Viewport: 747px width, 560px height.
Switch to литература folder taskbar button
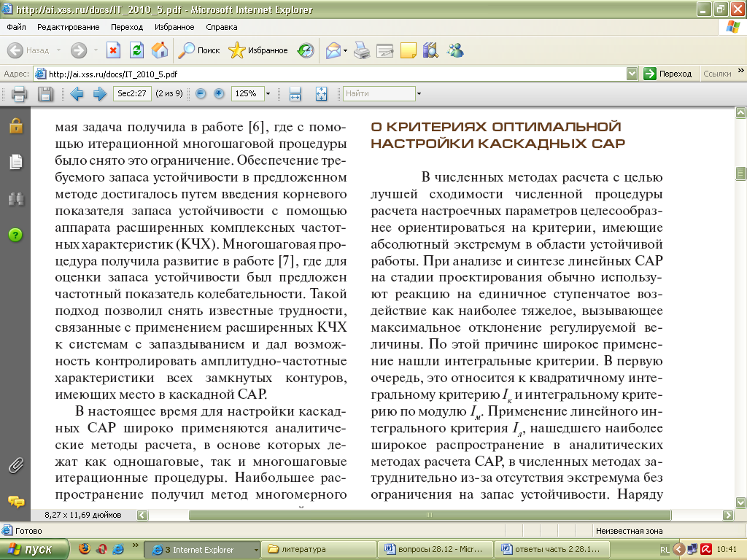(317, 550)
